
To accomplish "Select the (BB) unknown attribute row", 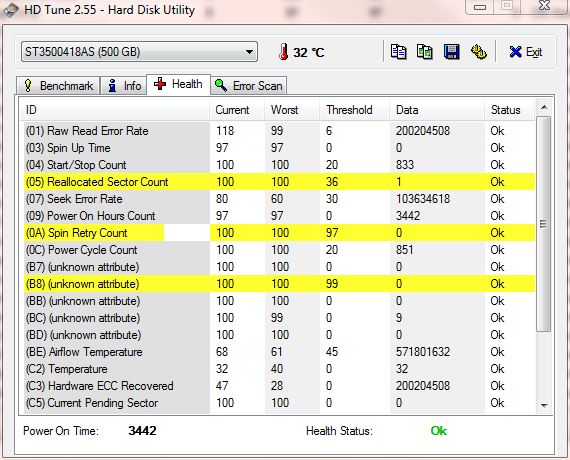I will [279, 301].
